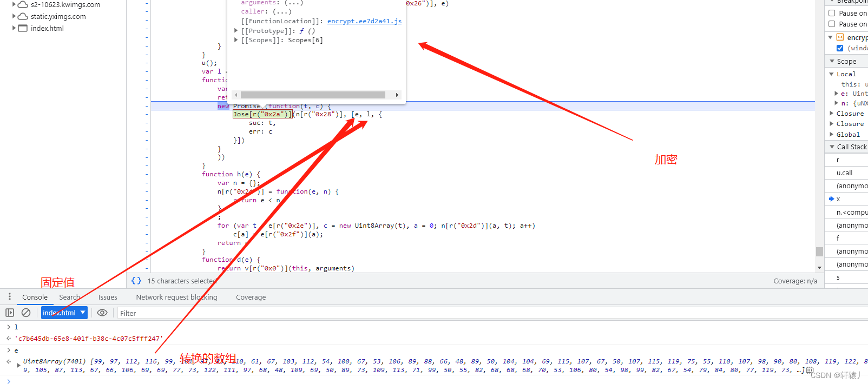Expand the Global scope
This screenshot has height=384, width=868.
(832, 135)
